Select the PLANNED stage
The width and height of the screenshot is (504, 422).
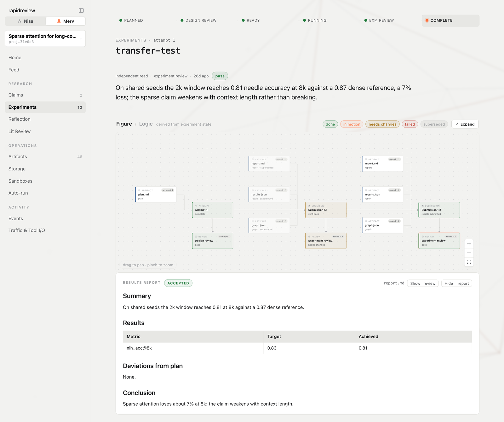(x=131, y=20)
